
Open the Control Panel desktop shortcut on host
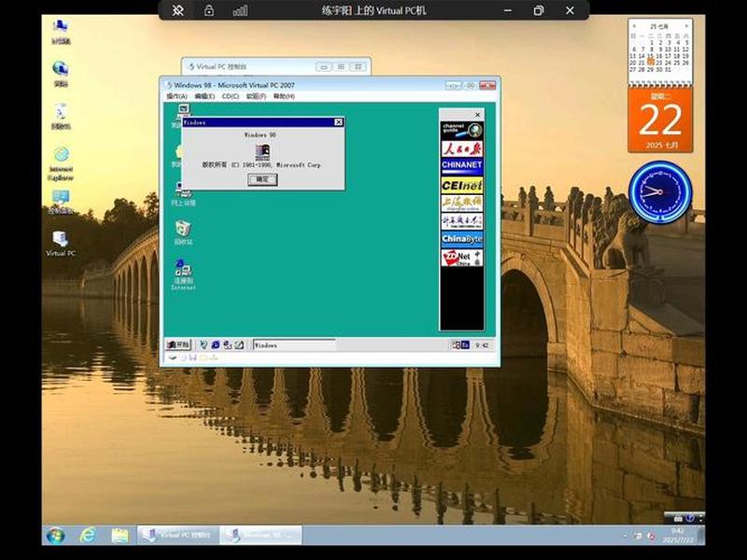(61, 202)
